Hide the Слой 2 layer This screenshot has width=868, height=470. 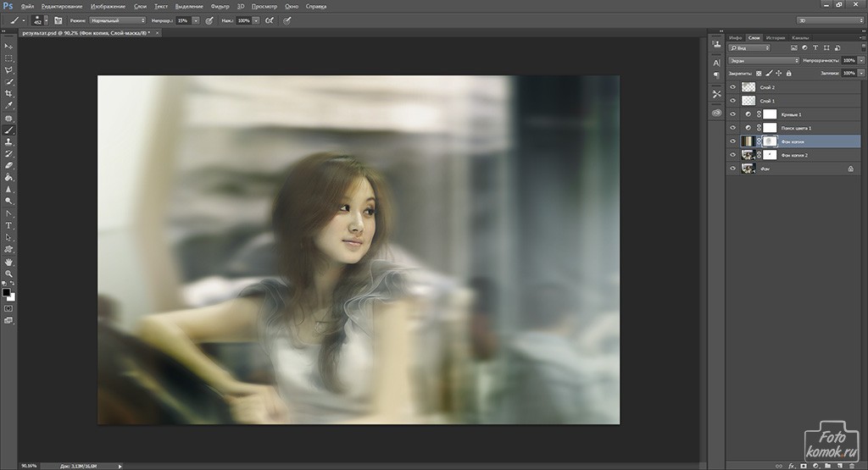click(x=733, y=87)
